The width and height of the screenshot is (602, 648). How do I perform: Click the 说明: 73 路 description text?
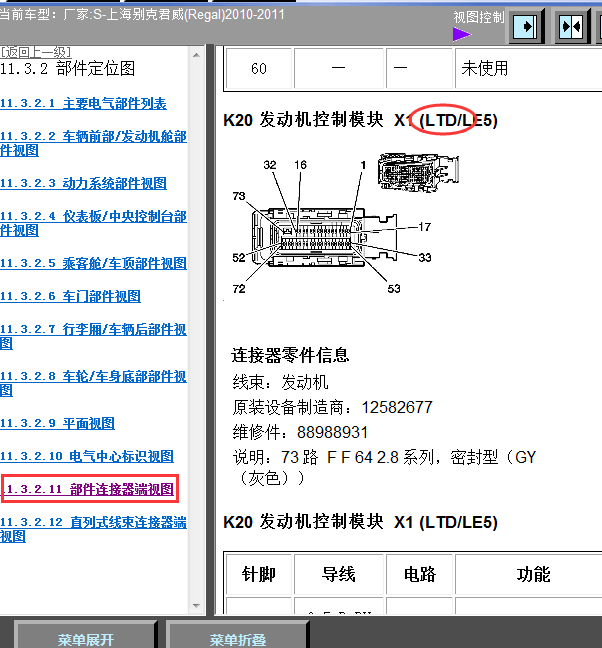pyautogui.click(x=384, y=468)
